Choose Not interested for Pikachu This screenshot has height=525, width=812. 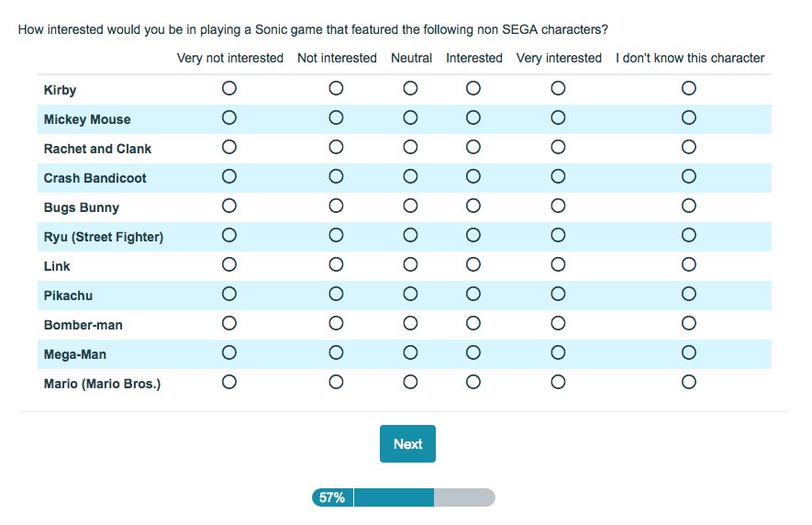(336, 294)
